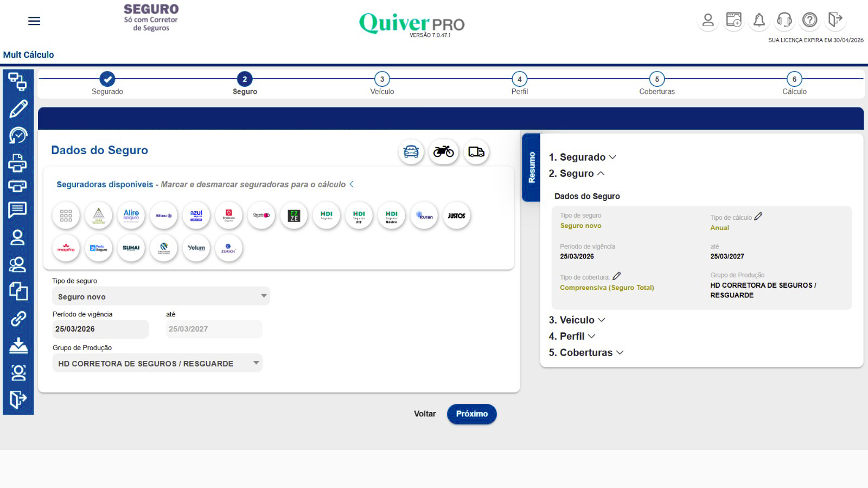
Task: Expand the 3. Veículo summary section
Action: 577,320
